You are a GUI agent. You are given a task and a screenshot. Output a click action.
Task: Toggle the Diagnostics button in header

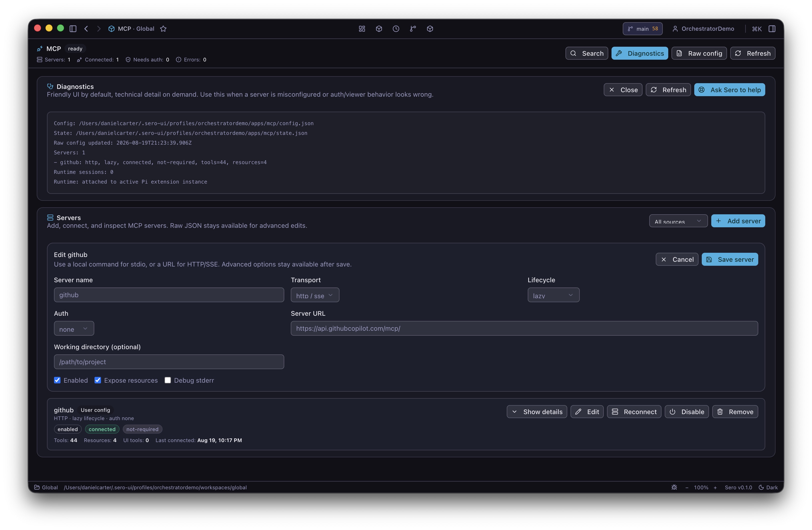pos(640,53)
